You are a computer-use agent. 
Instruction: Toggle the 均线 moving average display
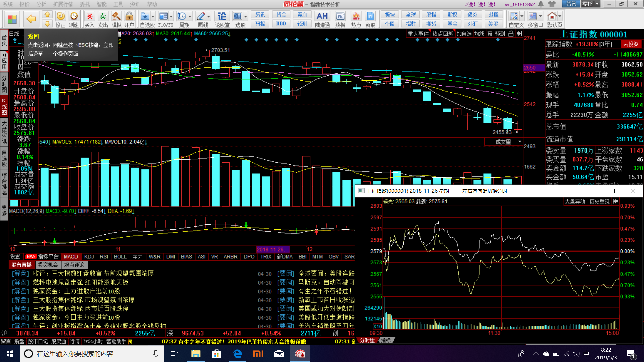point(479,34)
